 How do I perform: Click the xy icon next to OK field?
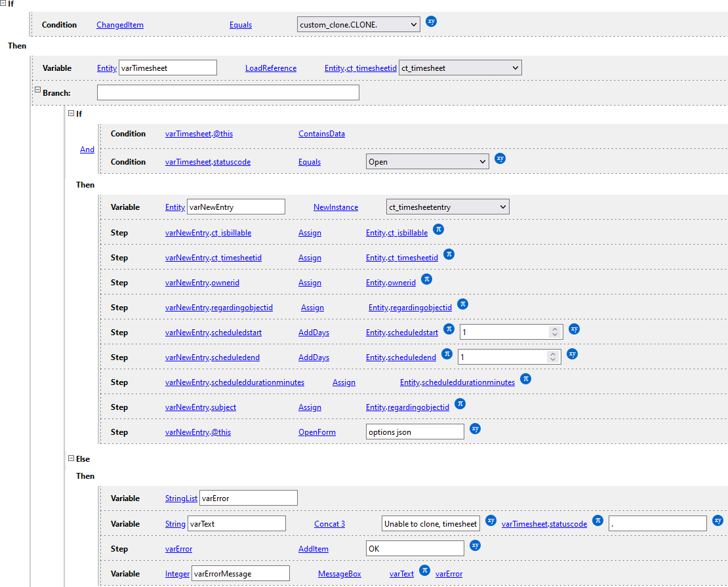click(475, 546)
